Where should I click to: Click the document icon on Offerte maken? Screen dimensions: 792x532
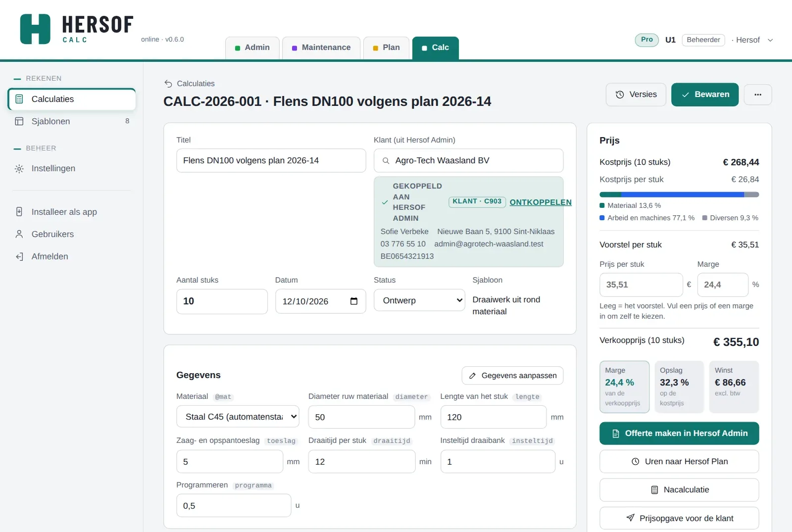click(x=616, y=434)
